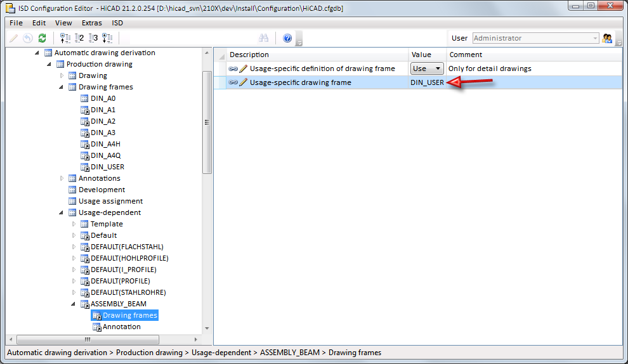Click the tree scroll down arrow

[x=207, y=328]
